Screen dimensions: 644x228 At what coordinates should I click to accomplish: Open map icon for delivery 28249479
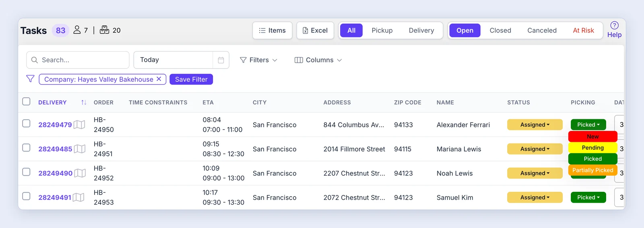79,125
